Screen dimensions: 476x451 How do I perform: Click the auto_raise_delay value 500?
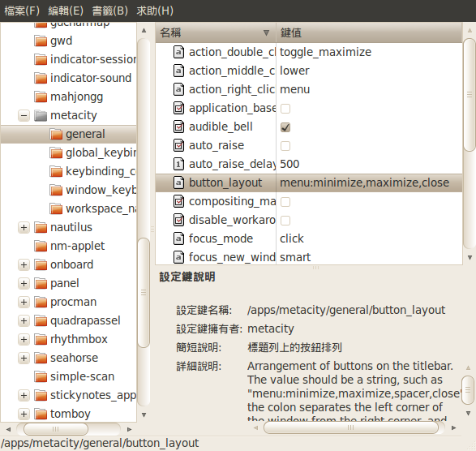(x=289, y=165)
